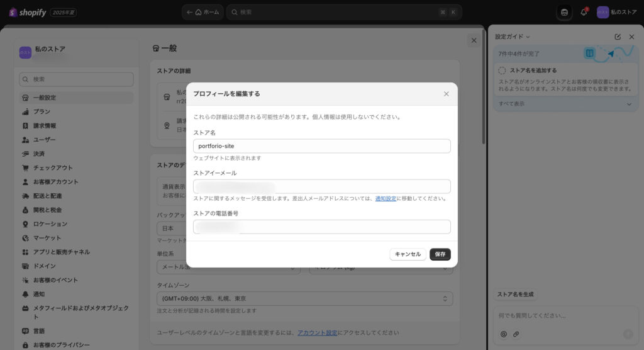Click the notification bell icon
This screenshot has height=350, width=644.
584,13
